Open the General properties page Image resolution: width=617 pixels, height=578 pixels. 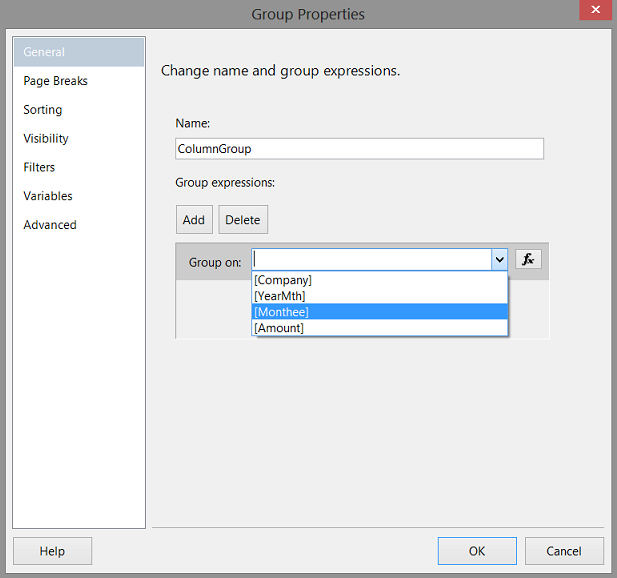pos(45,52)
